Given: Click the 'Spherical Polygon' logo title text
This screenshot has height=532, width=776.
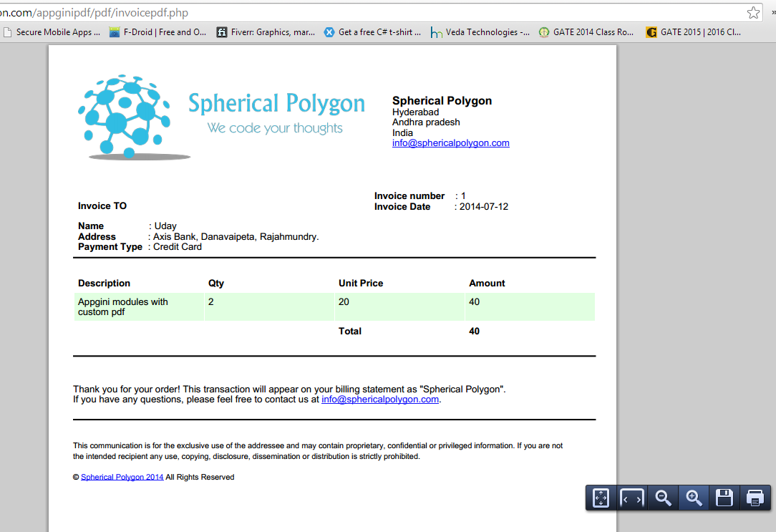Looking at the screenshot, I should pos(276,104).
